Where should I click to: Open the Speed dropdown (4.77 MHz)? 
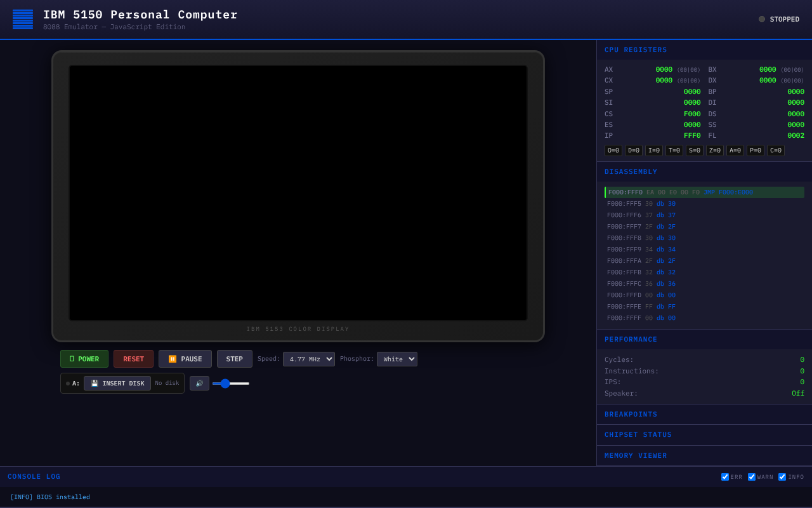coord(309,359)
